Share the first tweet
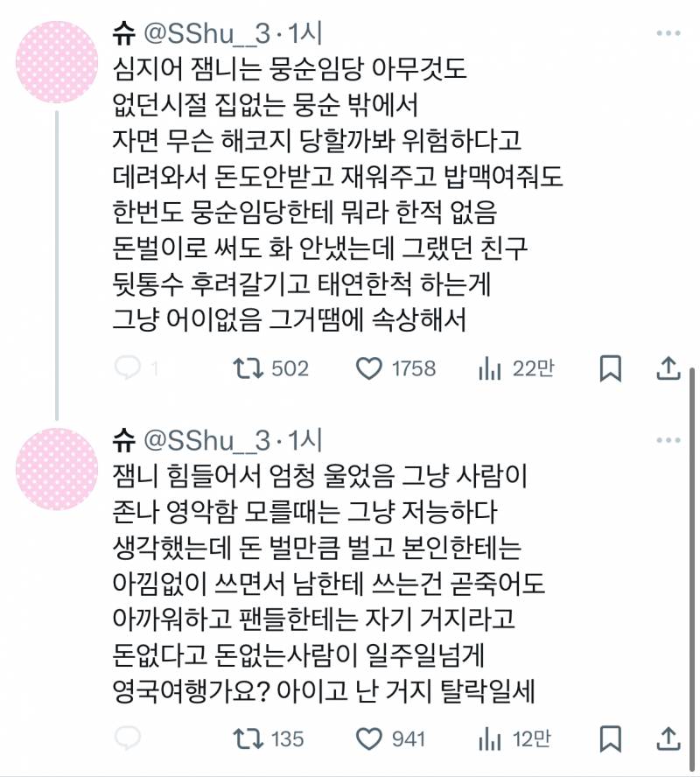 point(668,369)
